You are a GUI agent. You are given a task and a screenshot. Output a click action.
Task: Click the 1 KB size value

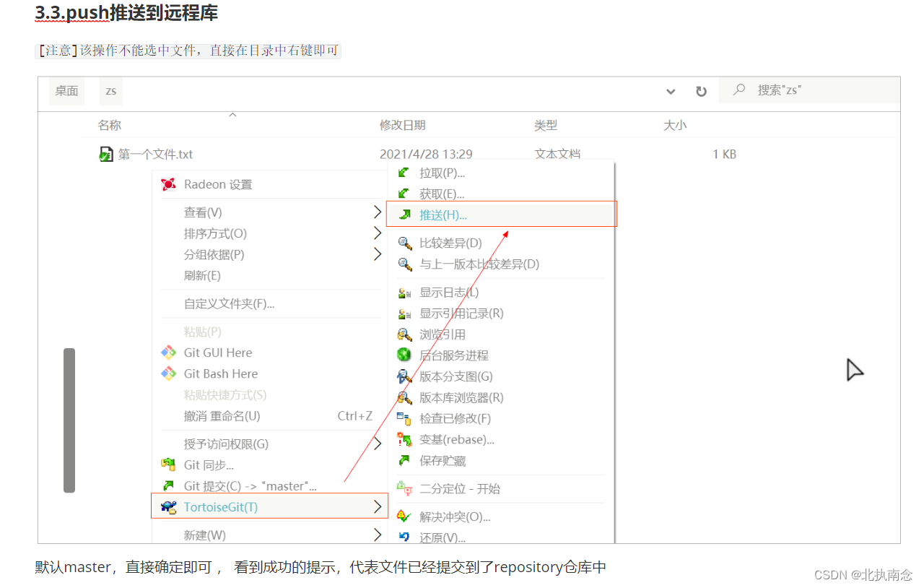pyautogui.click(x=724, y=154)
